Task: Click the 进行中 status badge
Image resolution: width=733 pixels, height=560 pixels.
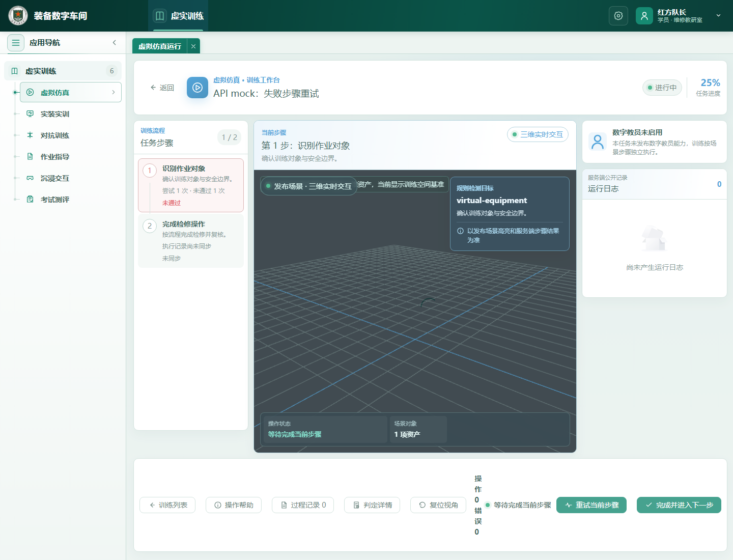Action: tap(662, 88)
